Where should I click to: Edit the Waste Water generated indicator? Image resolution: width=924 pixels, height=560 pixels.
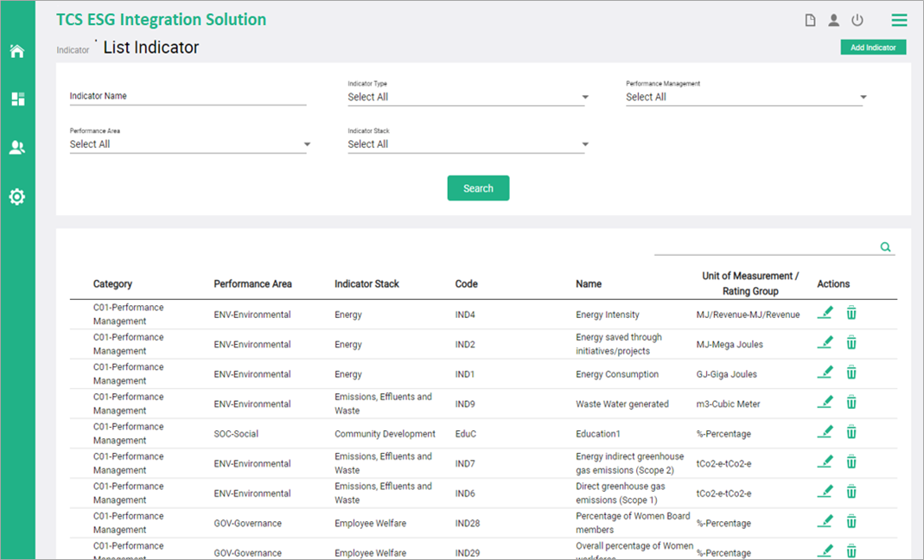point(825,402)
